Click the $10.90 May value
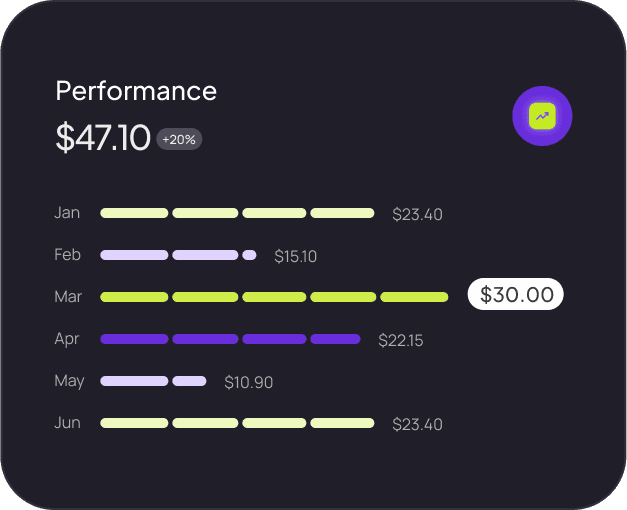 [x=248, y=382]
